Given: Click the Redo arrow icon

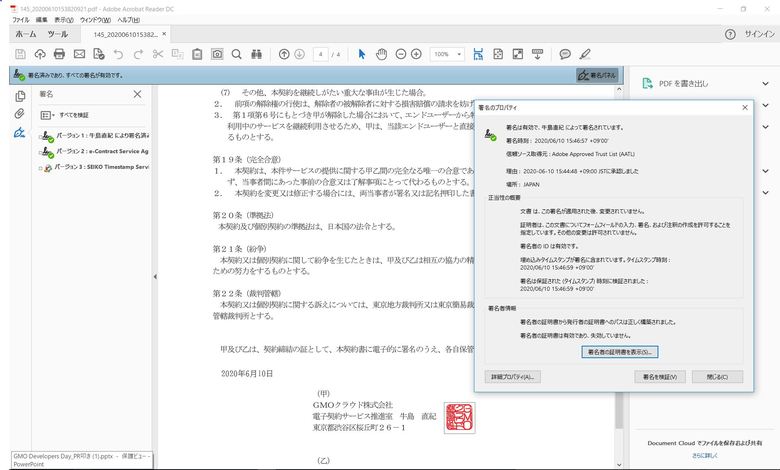Looking at the screenshot, I should point(138,54).
